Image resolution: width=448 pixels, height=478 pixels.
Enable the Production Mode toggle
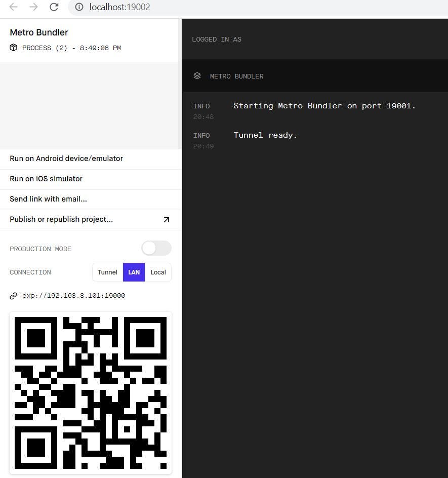point(156,248)
